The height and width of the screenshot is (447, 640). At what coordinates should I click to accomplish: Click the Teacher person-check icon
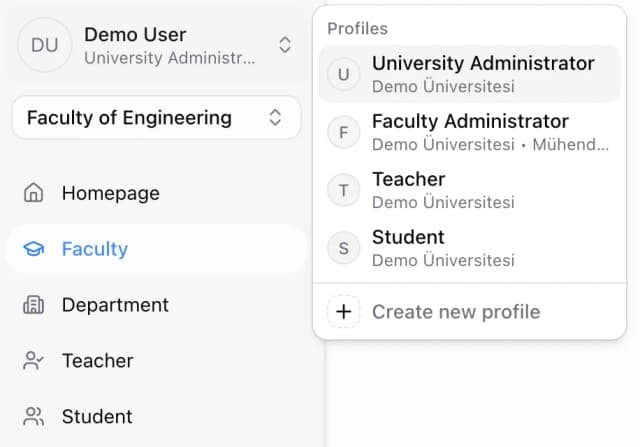(34, 361)
